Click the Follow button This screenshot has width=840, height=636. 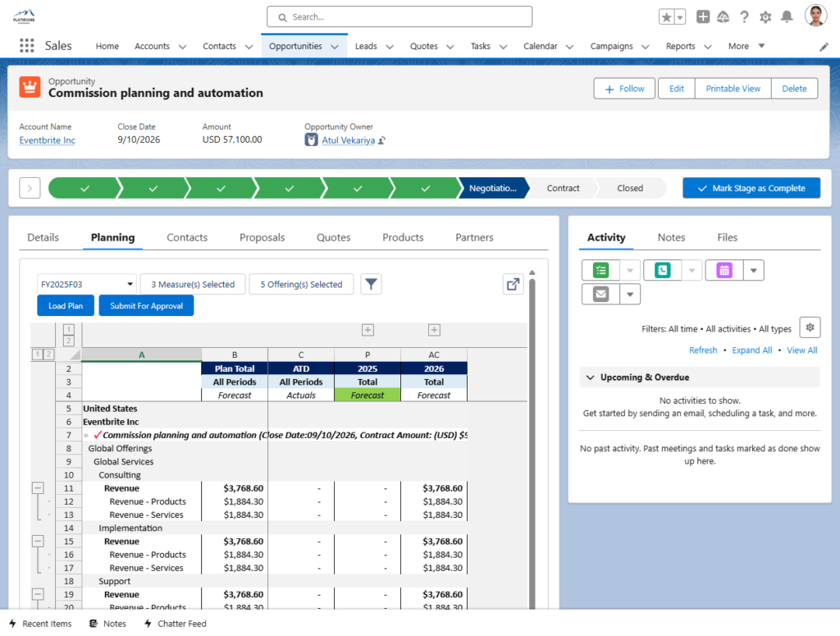click(x=624, y=89)
